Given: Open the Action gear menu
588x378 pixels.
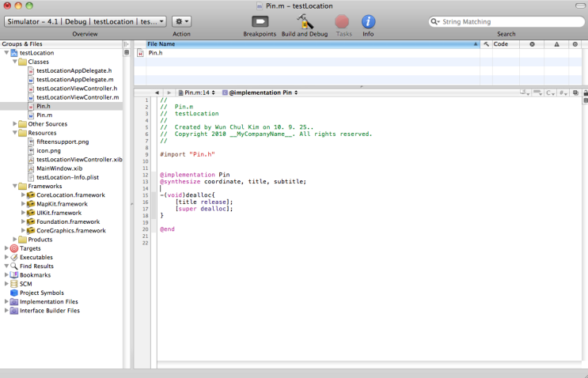Looking at the screenshot, I should pyautogui.click(x=182, y=21).
